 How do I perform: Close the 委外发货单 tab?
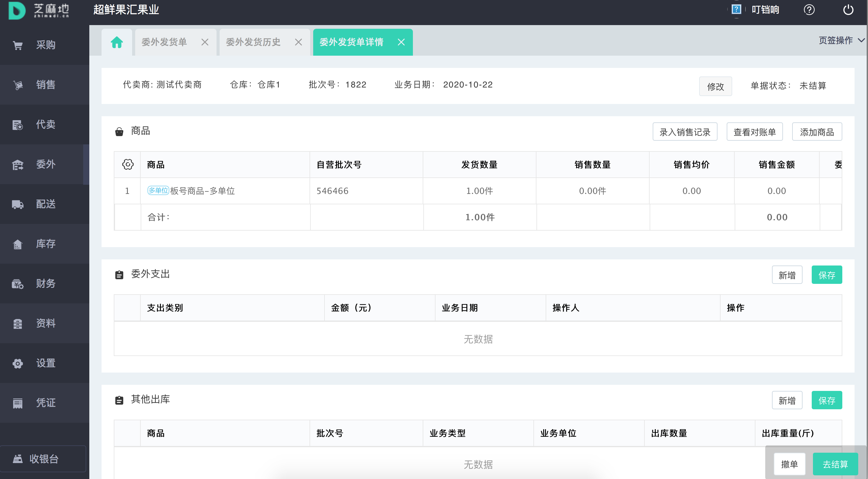[x=205, y=42]
